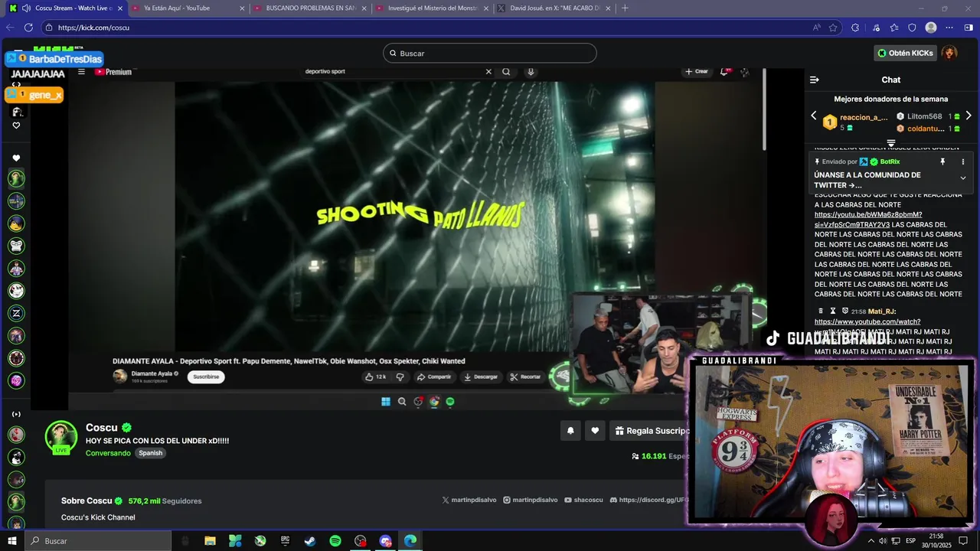Expand the pinned Twitter community message

point(963,178)
